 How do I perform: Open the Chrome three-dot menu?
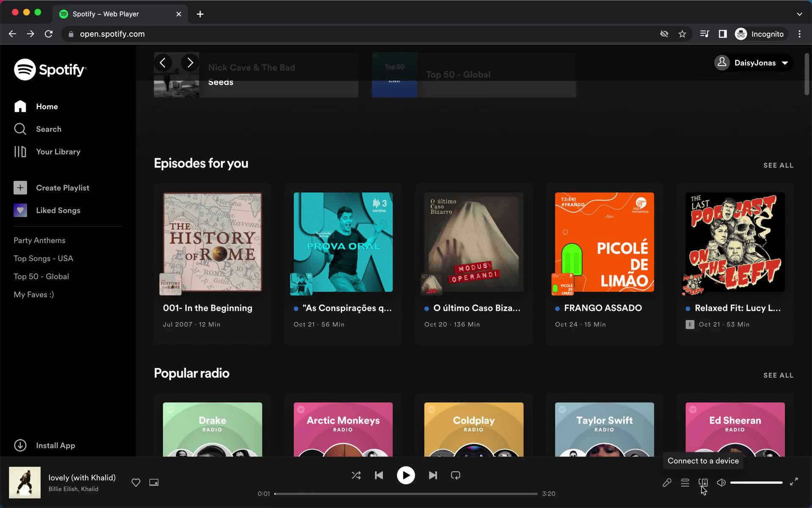(x=799, y=34)
